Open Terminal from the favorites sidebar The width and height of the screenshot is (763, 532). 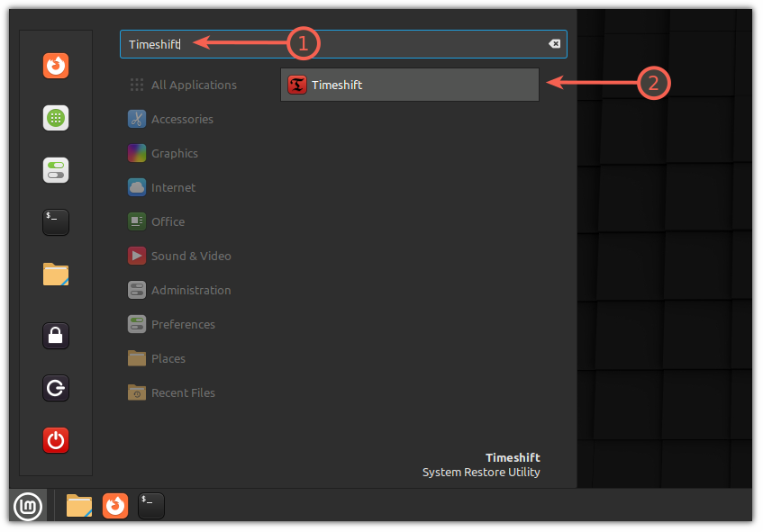(x=56, y=222)
